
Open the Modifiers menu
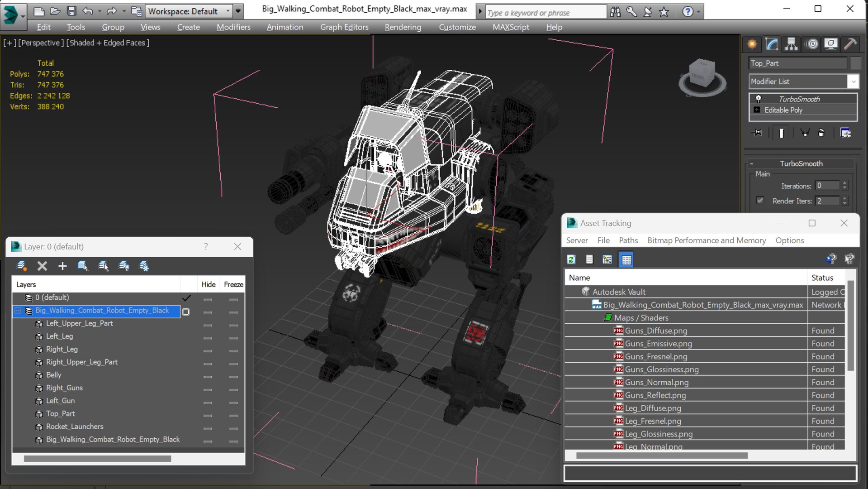click(x=233, y=27)
